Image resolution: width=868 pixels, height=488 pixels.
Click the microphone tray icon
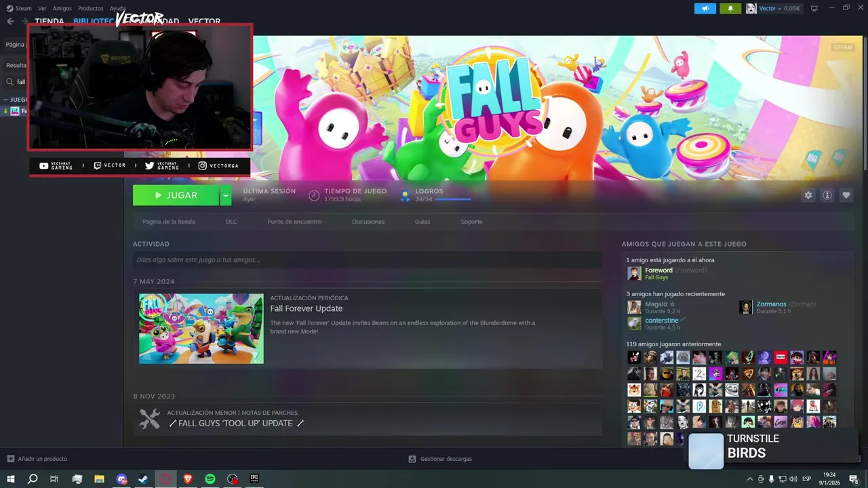pyautogui.click(x=772, y=479)
